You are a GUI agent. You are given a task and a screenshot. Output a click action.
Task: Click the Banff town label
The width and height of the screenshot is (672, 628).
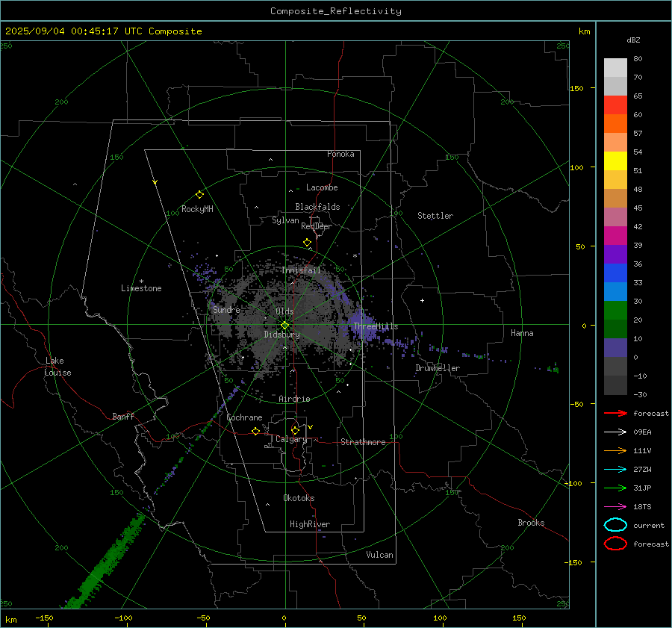pyautogui.click(x=123, y=416)
